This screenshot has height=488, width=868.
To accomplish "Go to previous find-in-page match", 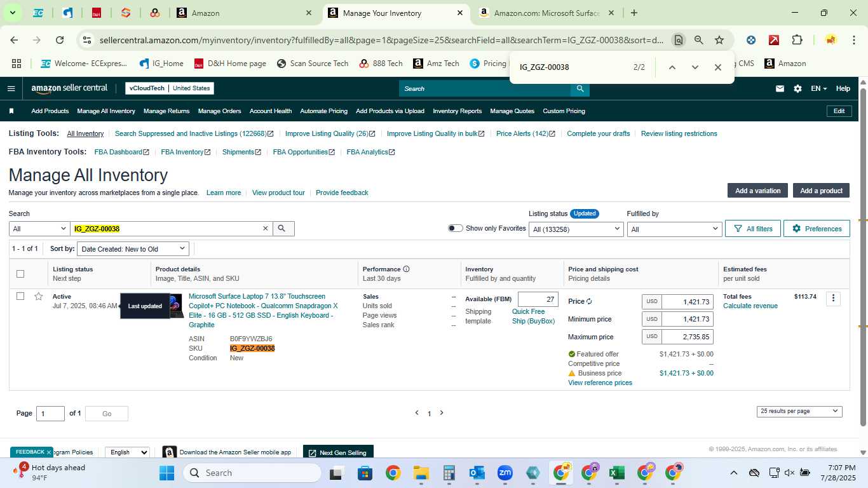I will 672,67.
